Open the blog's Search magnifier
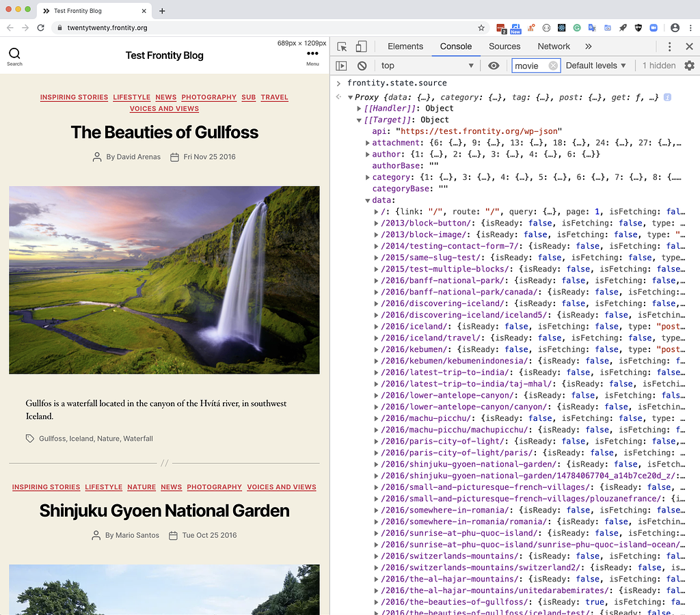This screenshot has width=700, height=615. (14, 53)
